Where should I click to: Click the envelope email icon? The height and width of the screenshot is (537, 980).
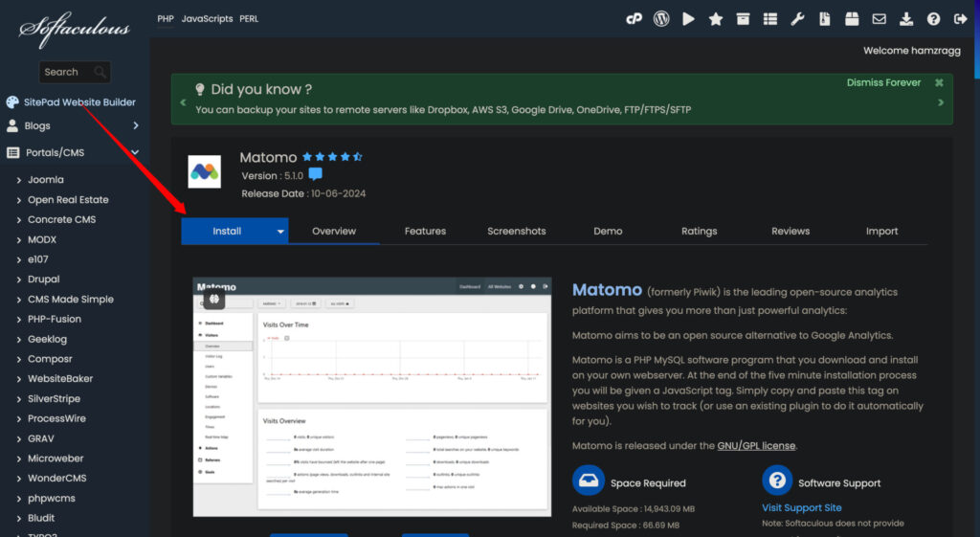click(x=879, y=19)
